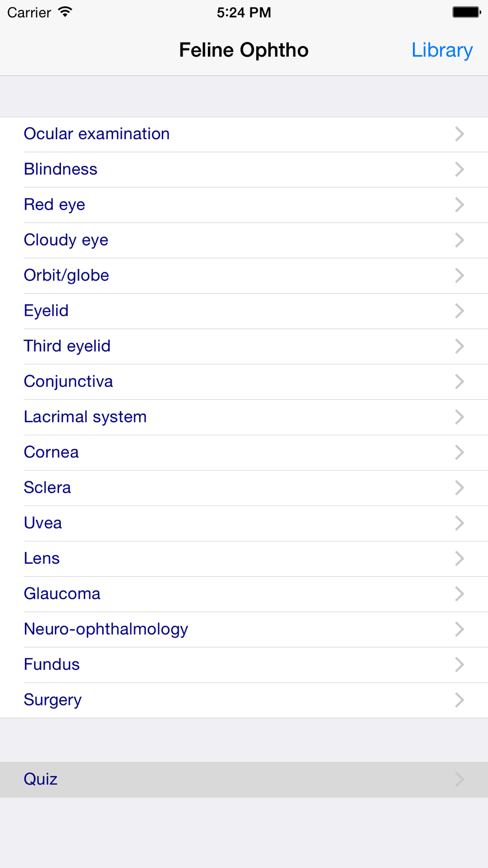Select the Cornea entry

coord(244,453)
